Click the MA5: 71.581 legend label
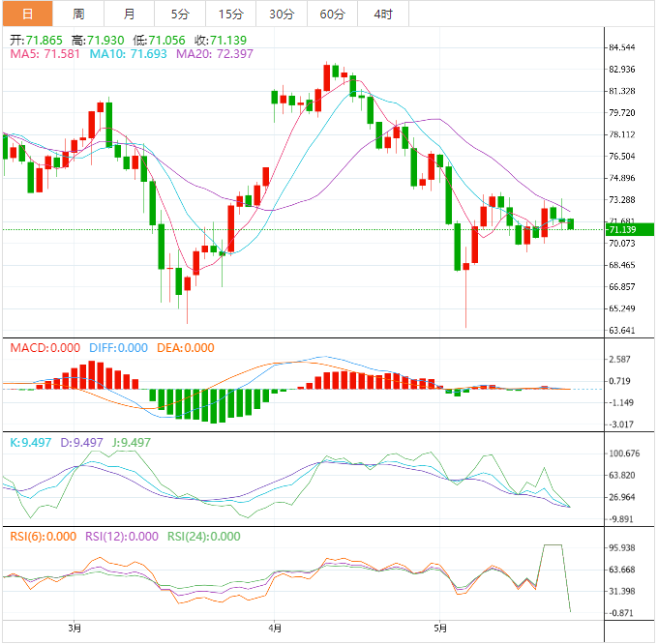This screenshot has height=644, width=658. coord(45,54)
